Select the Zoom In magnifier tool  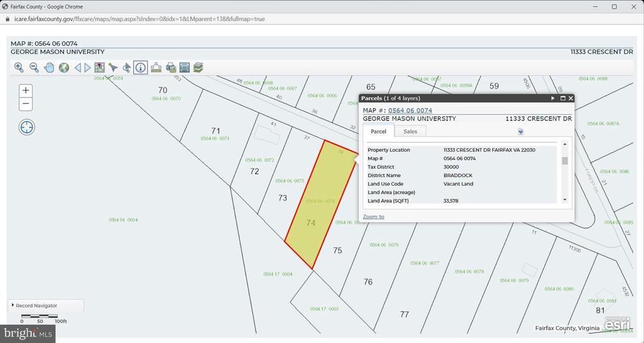click(19, 67)
